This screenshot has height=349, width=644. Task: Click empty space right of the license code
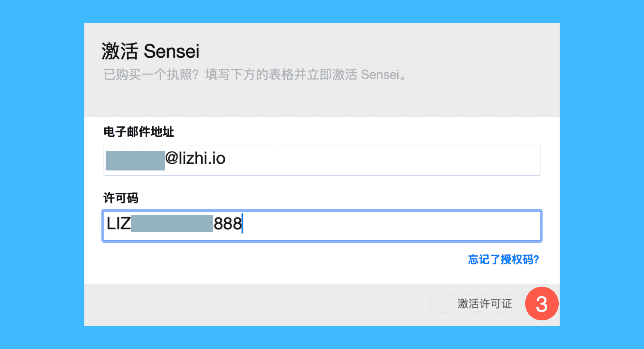[x=386, y=225]
